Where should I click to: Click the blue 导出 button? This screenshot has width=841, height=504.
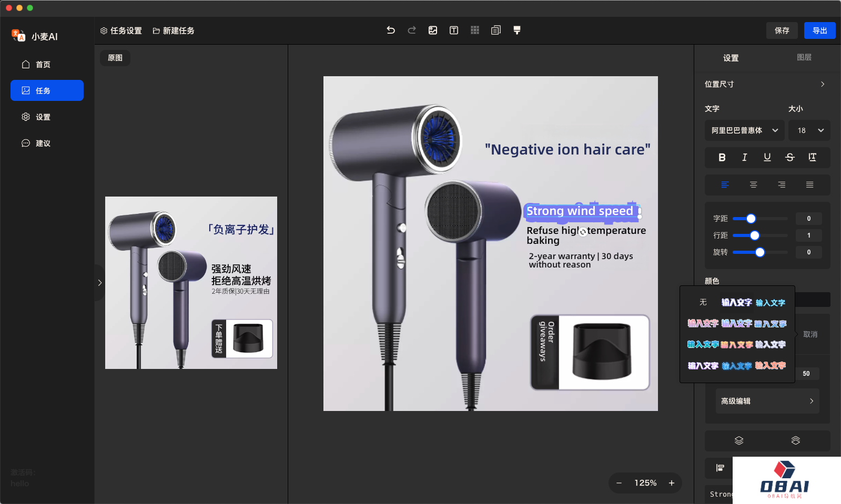819,30
